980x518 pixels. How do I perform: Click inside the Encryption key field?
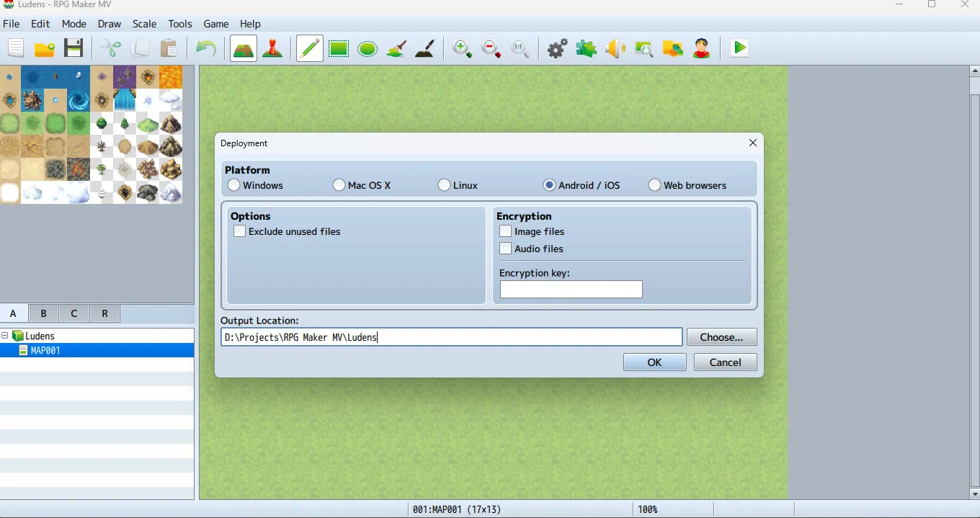[570, 289]
